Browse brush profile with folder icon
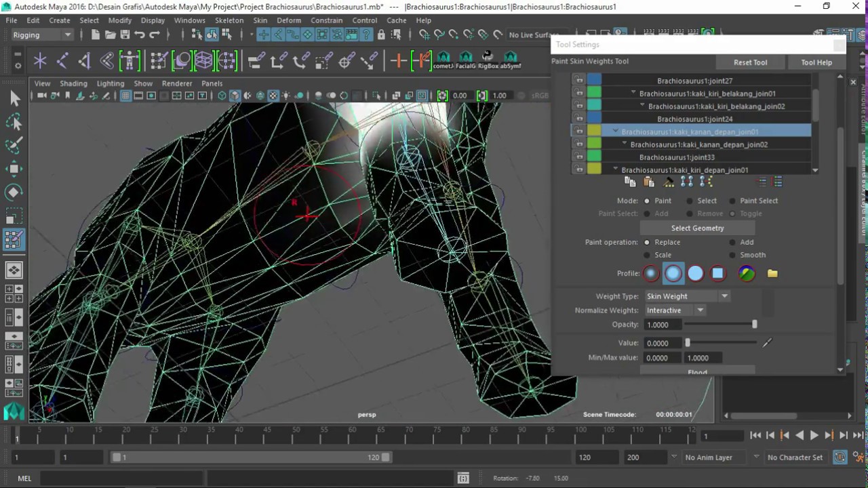The width and height of the screenshot is (868, 488). click(x=772, y=273)
